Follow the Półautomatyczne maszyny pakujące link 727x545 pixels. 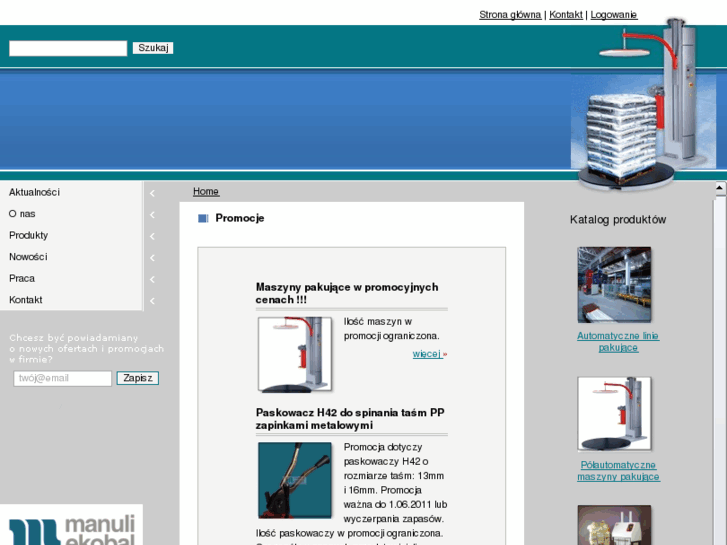coord(619,471)
